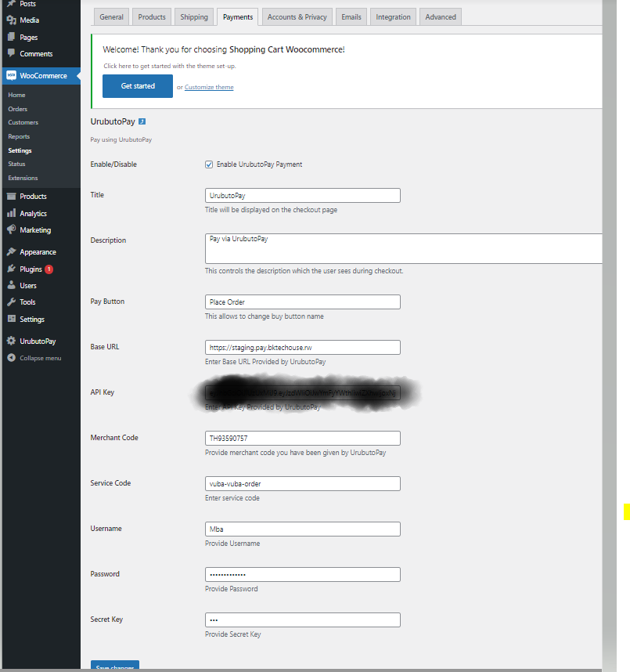Click the Collapse menu label

coord(40,358)
